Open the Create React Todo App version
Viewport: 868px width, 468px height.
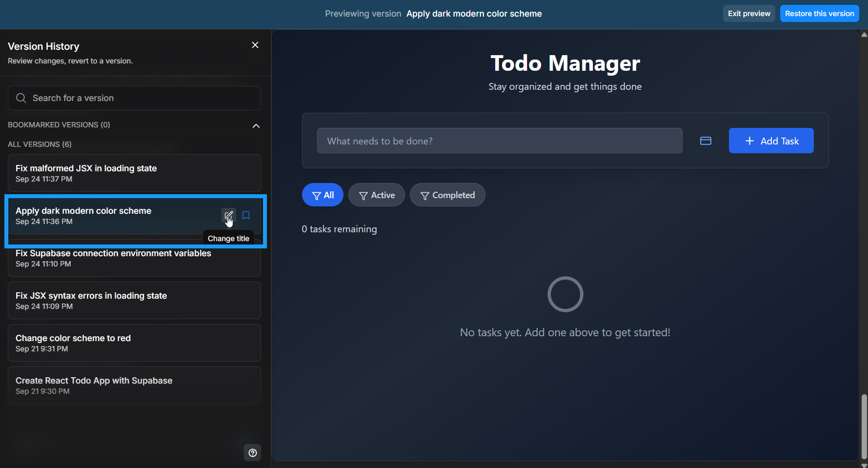[x=134, y=385]
